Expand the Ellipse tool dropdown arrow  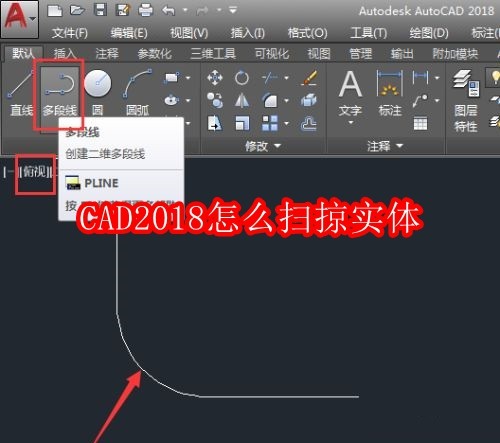(x=188, y=100)
